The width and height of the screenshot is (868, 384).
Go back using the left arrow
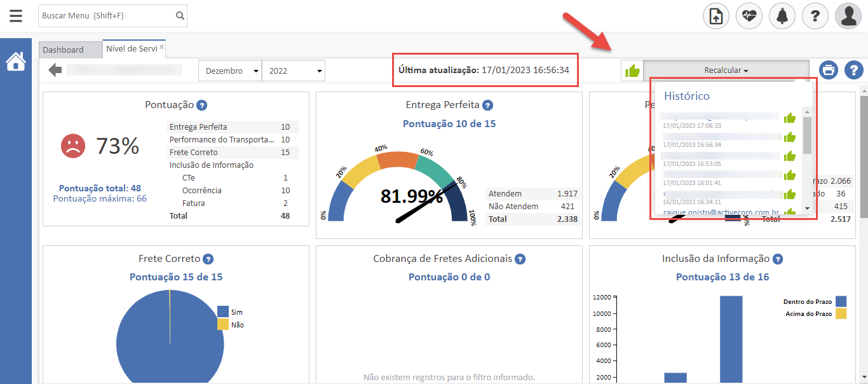click(x=55, y=70)
